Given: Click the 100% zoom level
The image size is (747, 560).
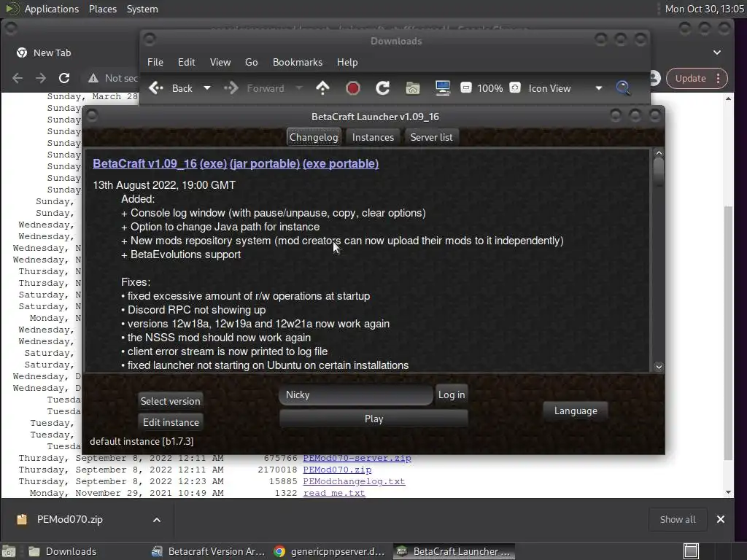Looking at the screenshot, I should coord(489,88).
